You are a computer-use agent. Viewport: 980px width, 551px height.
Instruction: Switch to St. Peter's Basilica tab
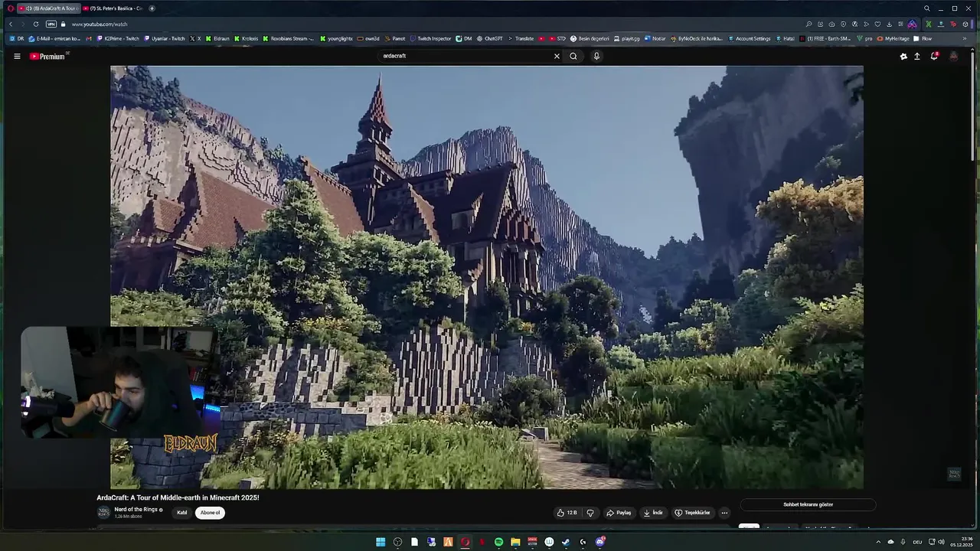[x=113, y=8]
